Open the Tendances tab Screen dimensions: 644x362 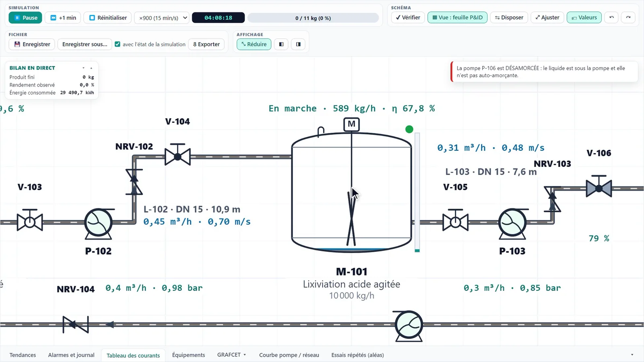tap(23, 355)
